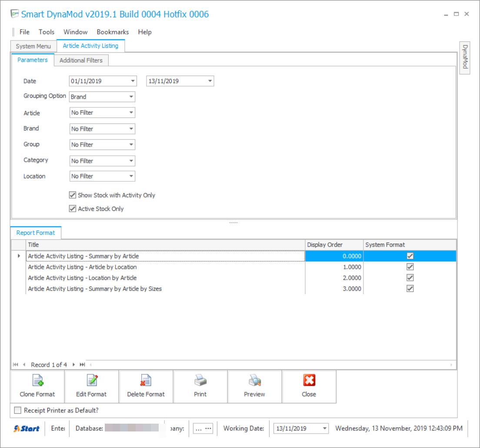
Task: Open the File menu
Action: (x=24, y=32)
